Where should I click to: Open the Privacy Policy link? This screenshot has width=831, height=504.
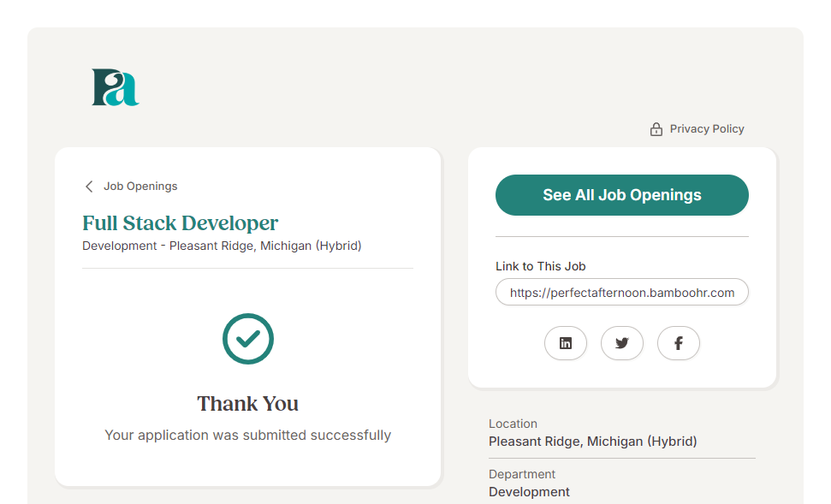coord(706,129)
